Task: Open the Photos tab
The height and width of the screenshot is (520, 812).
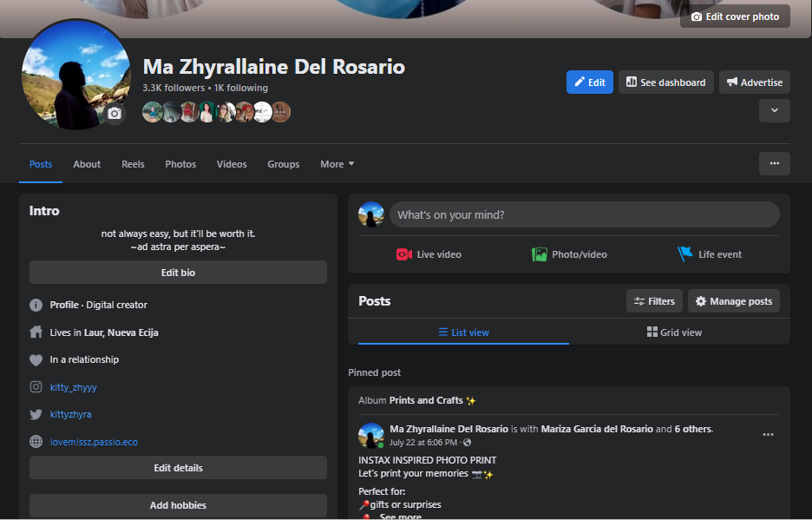Action: pos(180,164)
